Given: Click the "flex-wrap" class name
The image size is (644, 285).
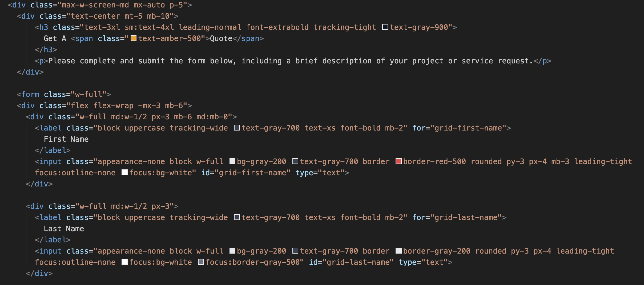Looking at the screenshot, I should point(113,105).
